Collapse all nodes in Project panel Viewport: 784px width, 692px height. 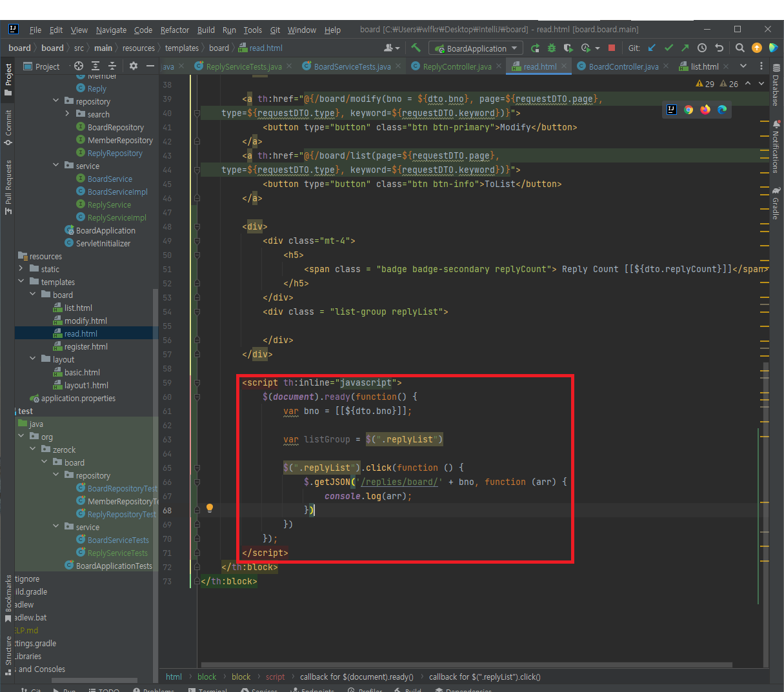click(112, 66)
